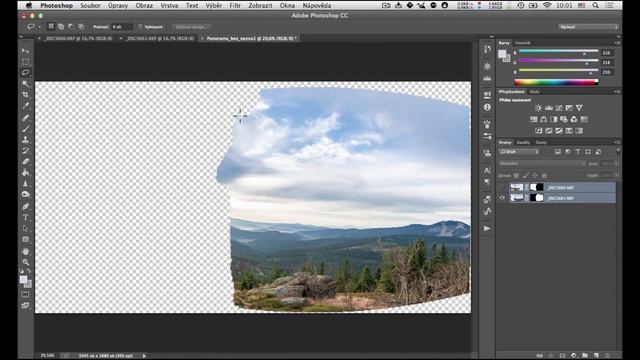Select the Pen tool

[x=26, y=207]
